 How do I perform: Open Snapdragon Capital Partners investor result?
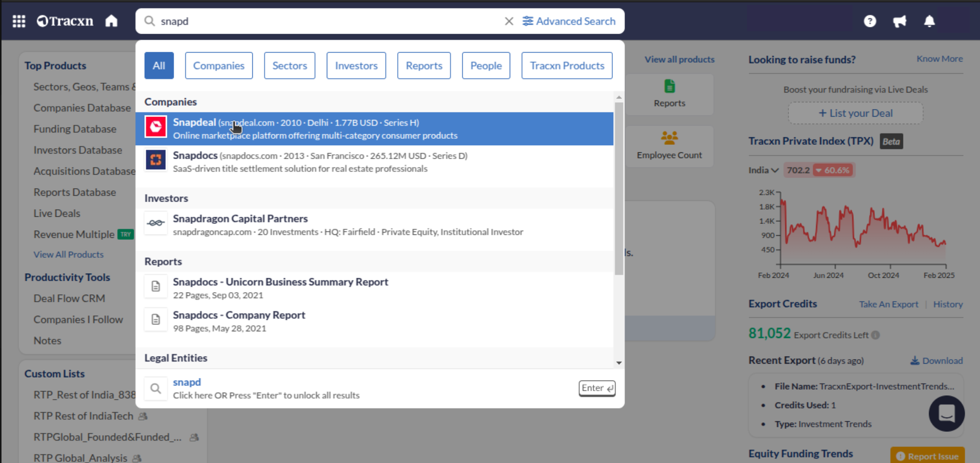point(240,219)
